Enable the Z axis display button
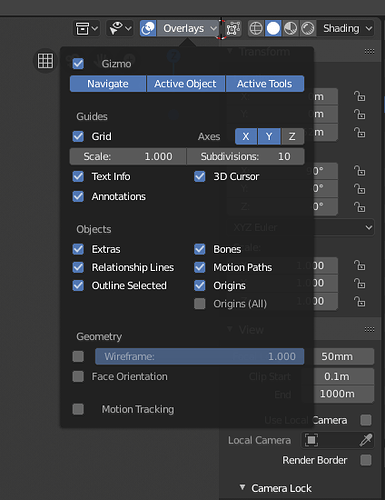The image size is (385, 500). pyautogui.click(x=292, y=136)
